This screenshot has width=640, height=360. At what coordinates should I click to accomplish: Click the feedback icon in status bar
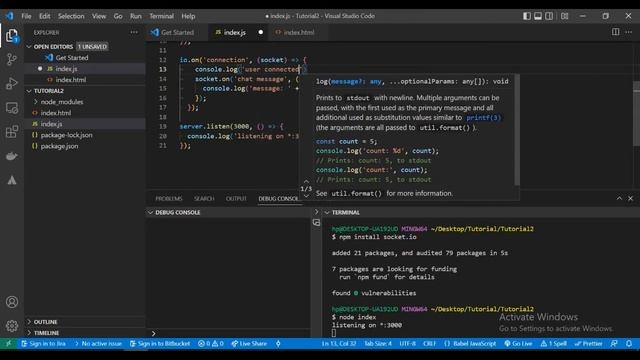click(614, 344)
